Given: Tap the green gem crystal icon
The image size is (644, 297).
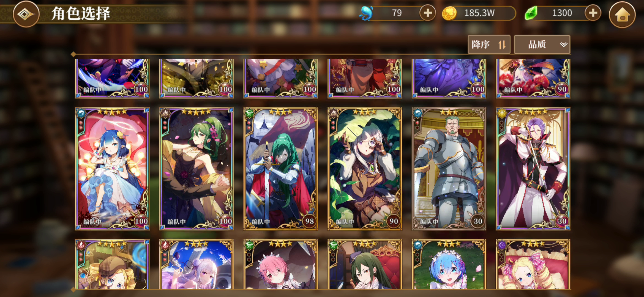Looking at the screenshot, I should (x=531, y=13).
